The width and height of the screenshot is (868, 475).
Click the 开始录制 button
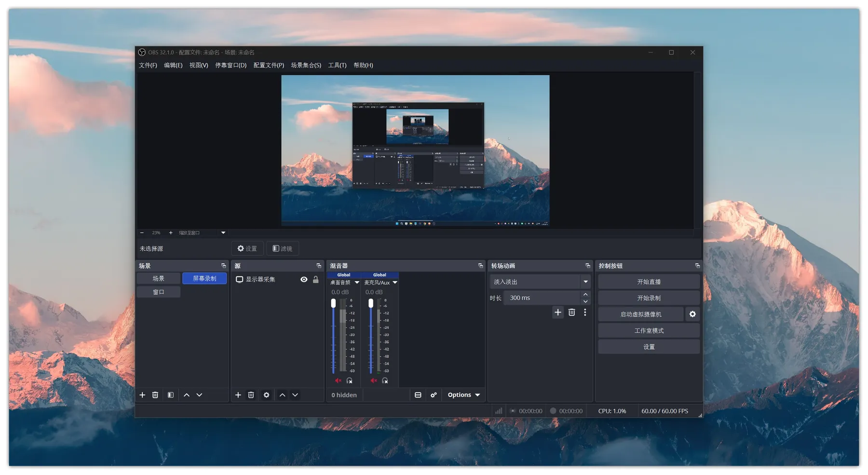[x=649, y=298]
